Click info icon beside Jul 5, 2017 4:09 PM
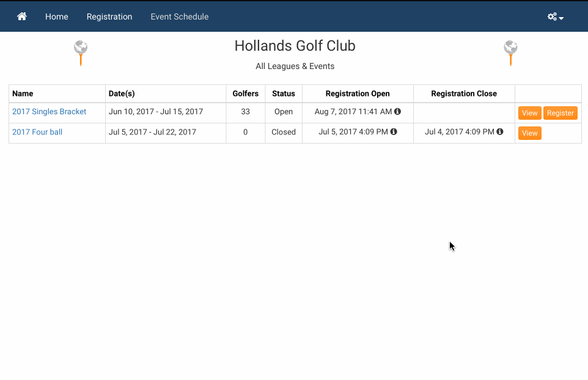This screenshot has width=588, height=380. [394, 131]
